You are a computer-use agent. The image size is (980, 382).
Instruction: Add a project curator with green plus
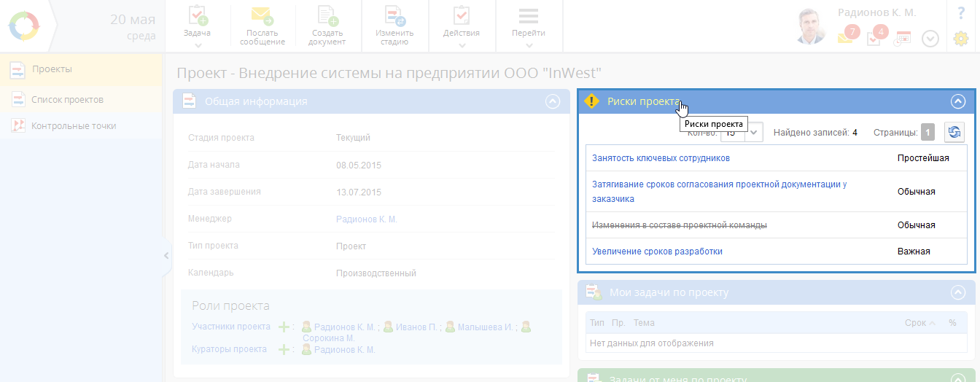click(284, 350)
